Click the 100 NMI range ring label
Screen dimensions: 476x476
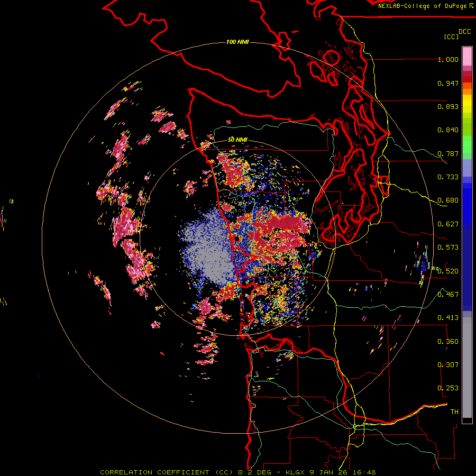click(237, 42)
